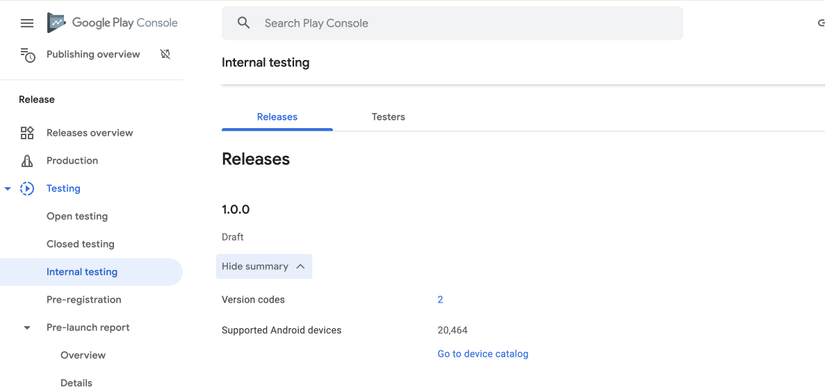825x389 pixels.
Task: Toggle the managed publishing sync-off icon
Action: [x=165, y=54]
